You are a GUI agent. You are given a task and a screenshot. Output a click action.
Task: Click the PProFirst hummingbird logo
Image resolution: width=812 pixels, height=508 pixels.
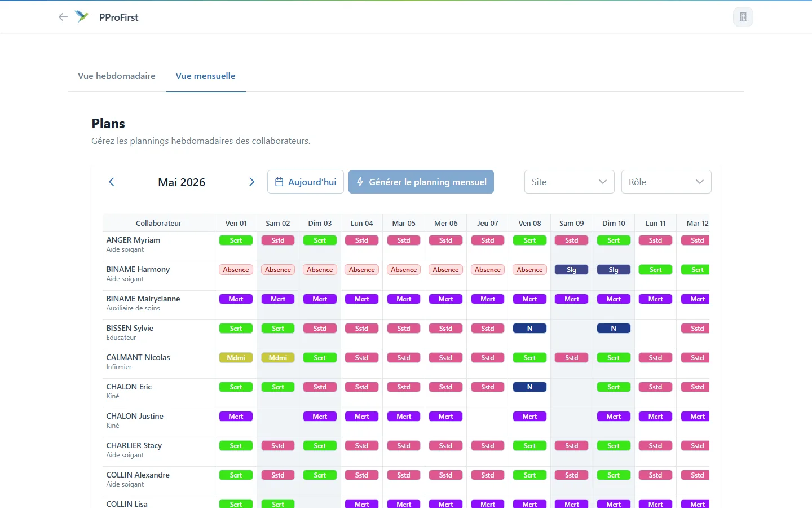pos(83,17)
